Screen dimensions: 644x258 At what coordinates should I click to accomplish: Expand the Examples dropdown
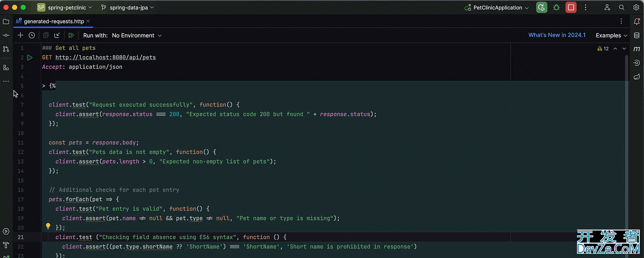(611, 35)
